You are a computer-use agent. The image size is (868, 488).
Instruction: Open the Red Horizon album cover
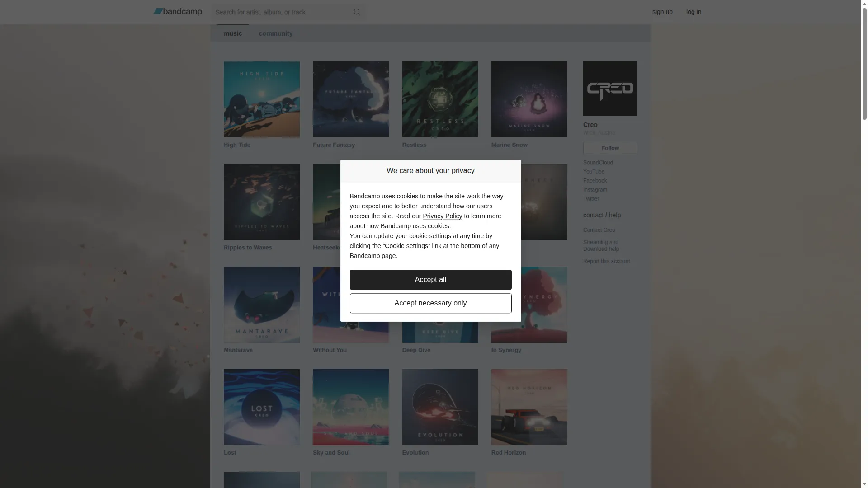529,407
